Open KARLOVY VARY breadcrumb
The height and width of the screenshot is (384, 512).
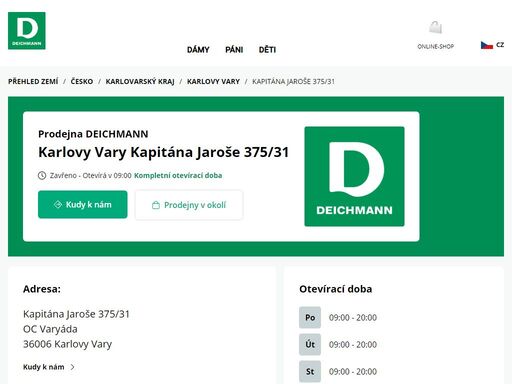click(213, 81)
